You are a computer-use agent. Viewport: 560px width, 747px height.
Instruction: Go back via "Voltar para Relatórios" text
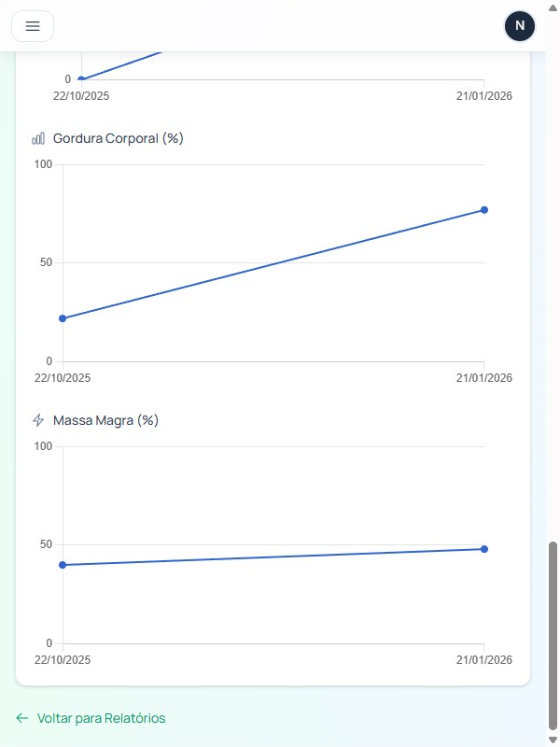pyautogui.click(x=101, y=718)
